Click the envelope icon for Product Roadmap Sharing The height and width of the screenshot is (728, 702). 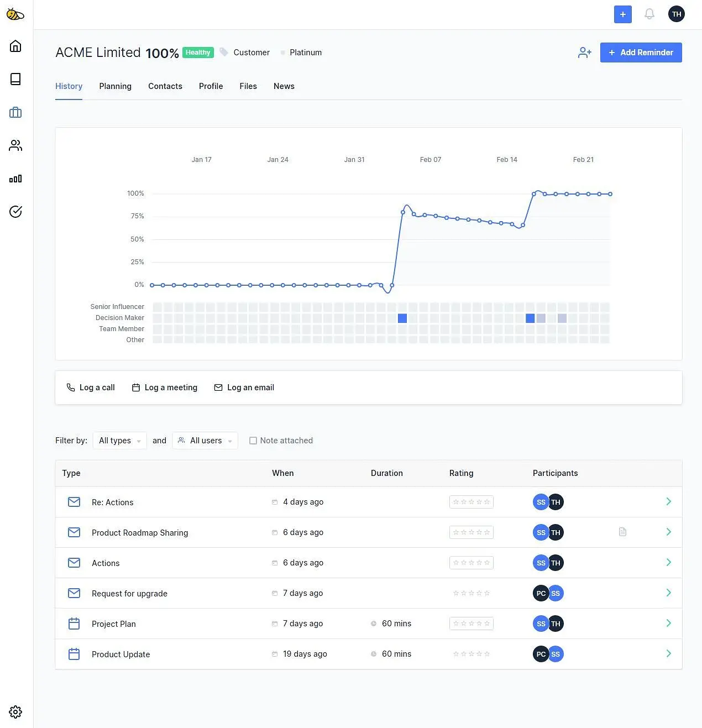coord(74,532)
